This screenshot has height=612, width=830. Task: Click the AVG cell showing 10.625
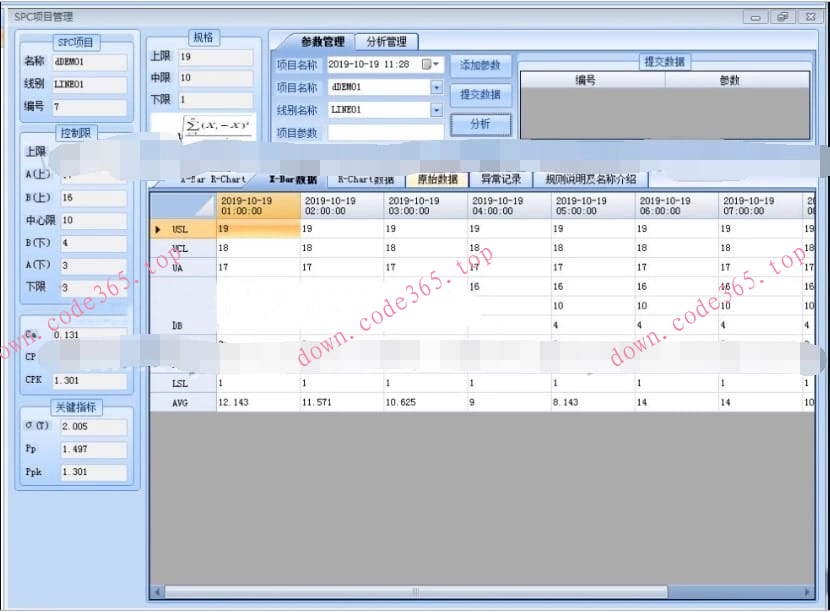426,403
